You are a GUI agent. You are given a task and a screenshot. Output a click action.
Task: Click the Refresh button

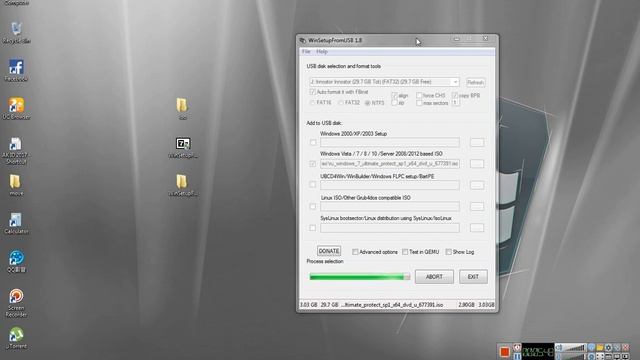pyautogui.click(x=476, y=82)
